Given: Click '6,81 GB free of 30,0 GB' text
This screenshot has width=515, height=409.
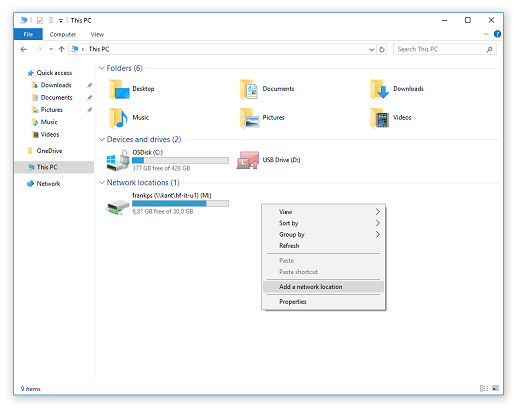Looking at the screenshot, I should (x=163, y=212).
